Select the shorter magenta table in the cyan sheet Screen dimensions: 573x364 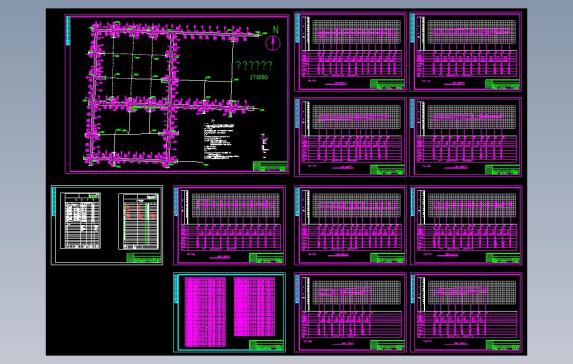point(254,307)
